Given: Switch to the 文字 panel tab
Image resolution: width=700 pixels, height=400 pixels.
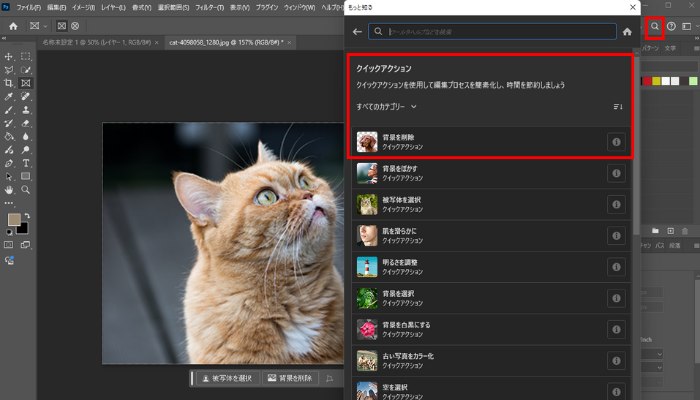Looking at the screenshot, I should click(x=670, y=48).
